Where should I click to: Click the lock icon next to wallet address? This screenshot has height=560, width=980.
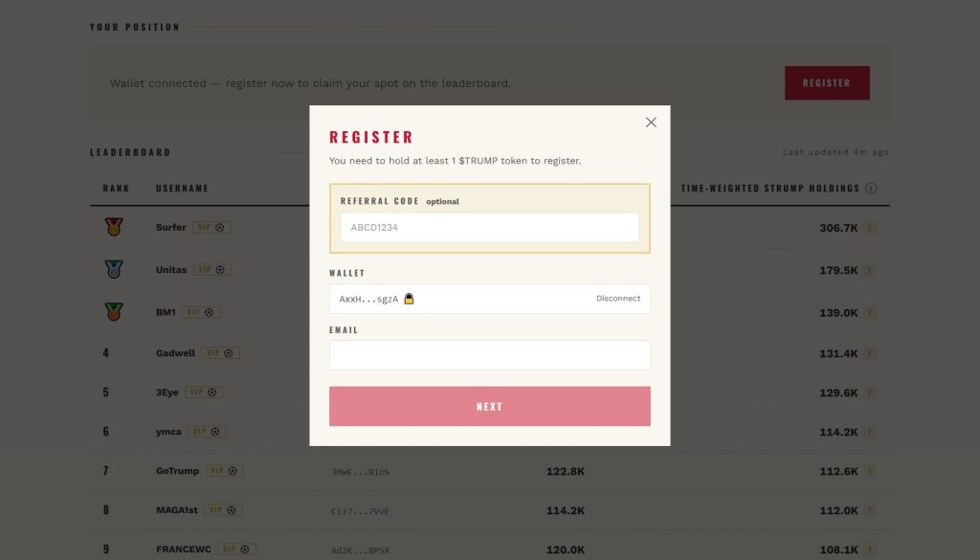(x=409, y=299)
